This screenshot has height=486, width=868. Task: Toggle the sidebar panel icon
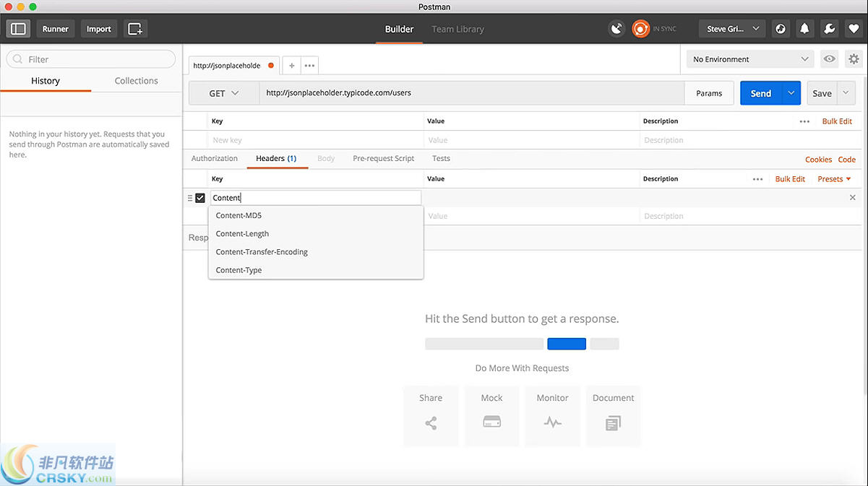coord(19,29)
